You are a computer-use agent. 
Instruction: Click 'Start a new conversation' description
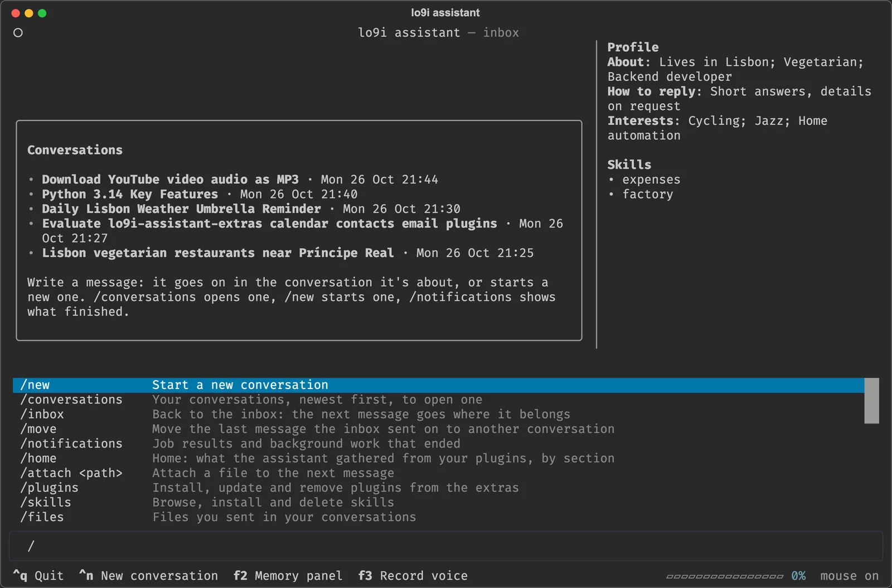click(240, 385)
